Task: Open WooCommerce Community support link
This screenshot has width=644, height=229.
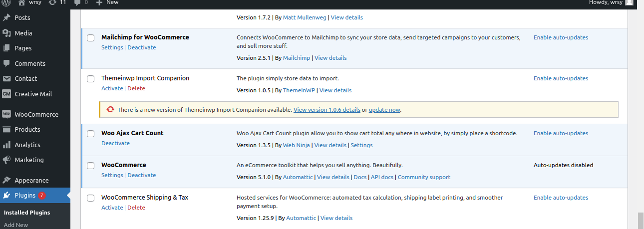Action: (x=424, y=177)
